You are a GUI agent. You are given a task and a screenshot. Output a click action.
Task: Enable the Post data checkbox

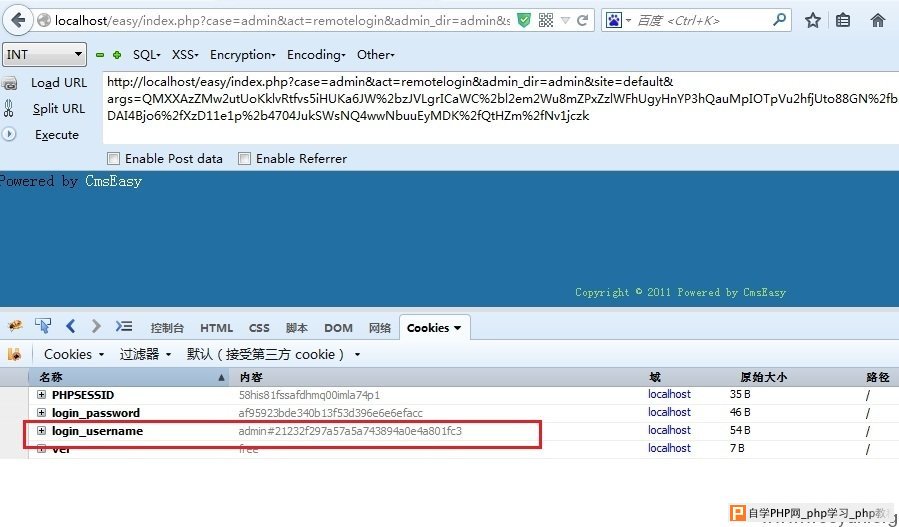pos(114,158)
